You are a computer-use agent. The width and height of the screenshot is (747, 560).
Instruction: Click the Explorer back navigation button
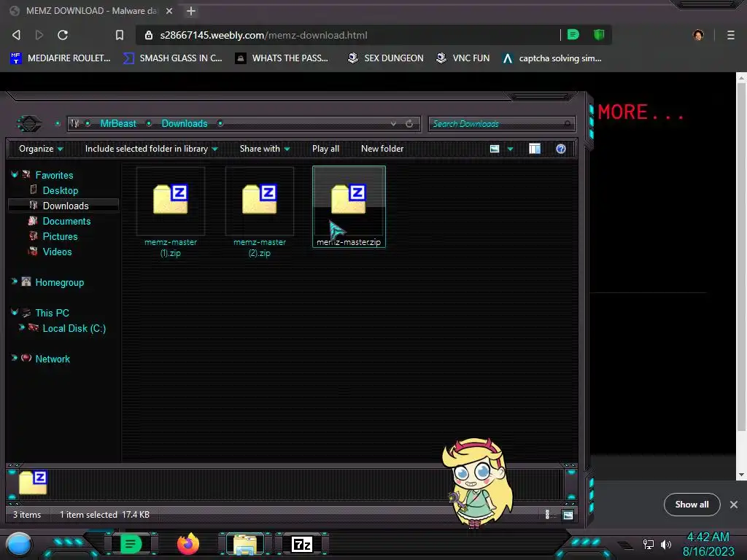click(29, 124)
